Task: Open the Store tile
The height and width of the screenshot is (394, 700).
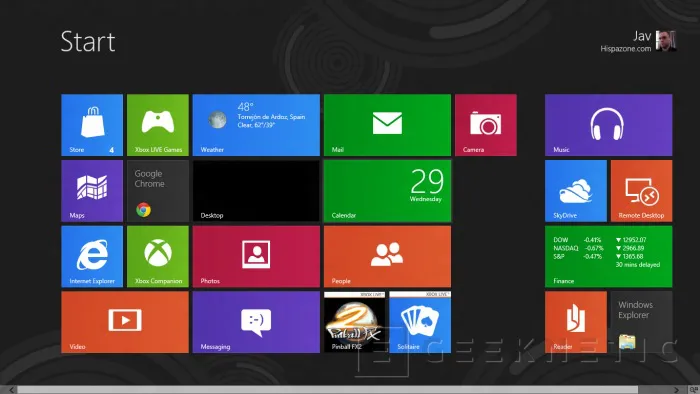Action: pyautogui.click(x=92, y=125)
